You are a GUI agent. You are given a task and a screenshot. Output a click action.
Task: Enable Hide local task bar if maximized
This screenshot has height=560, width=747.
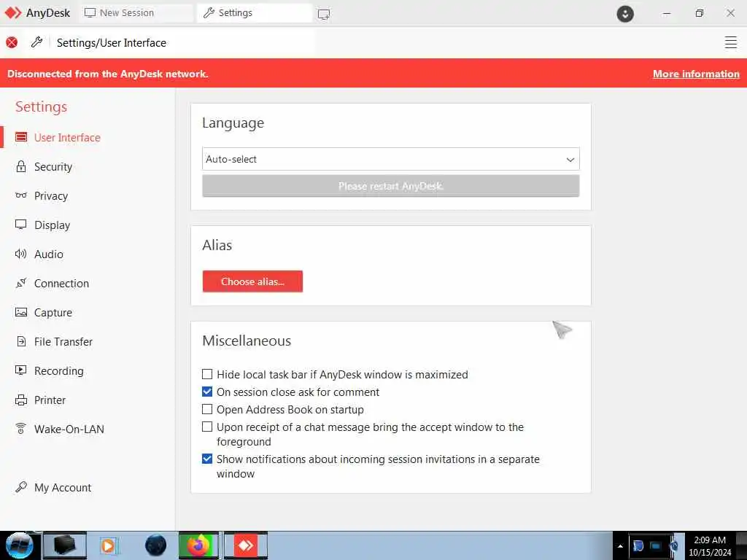[x=206, y=374]
